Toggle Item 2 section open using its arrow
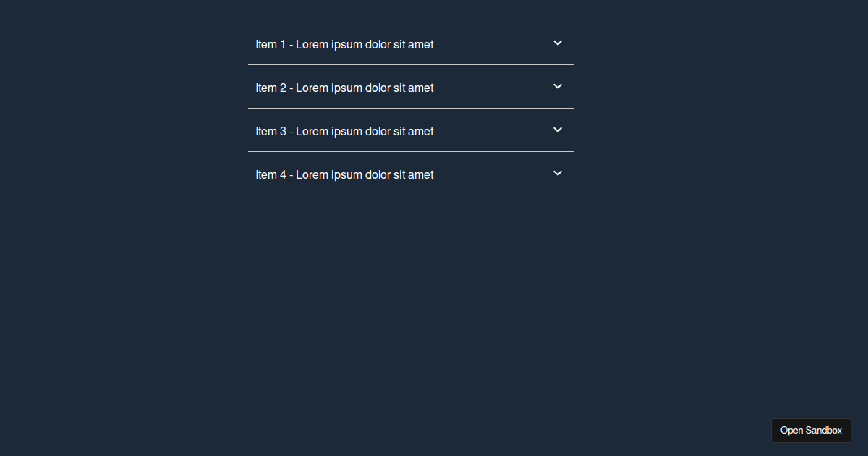This screenshot has width=868, height=456. (x=558, y=86)
